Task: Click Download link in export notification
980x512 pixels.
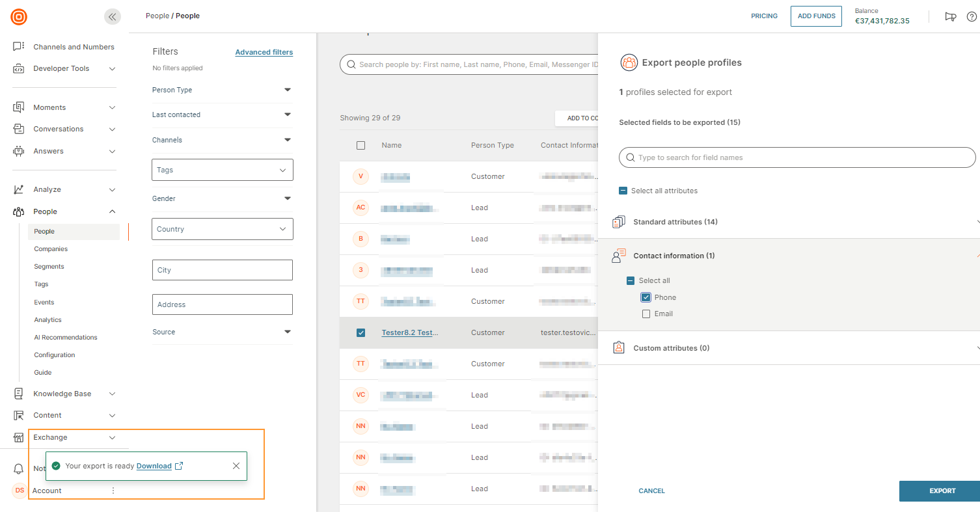Action: point(154,466)
